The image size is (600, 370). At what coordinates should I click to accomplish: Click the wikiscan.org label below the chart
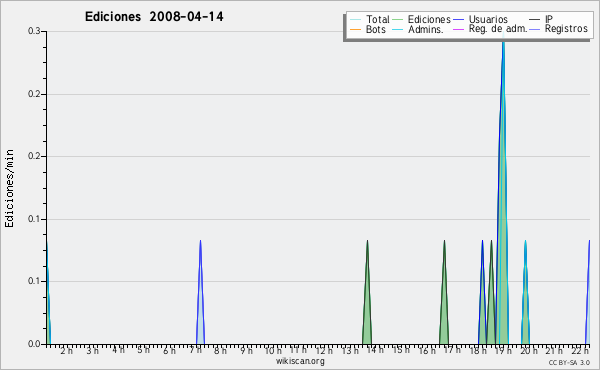click(x=300, y=361)
